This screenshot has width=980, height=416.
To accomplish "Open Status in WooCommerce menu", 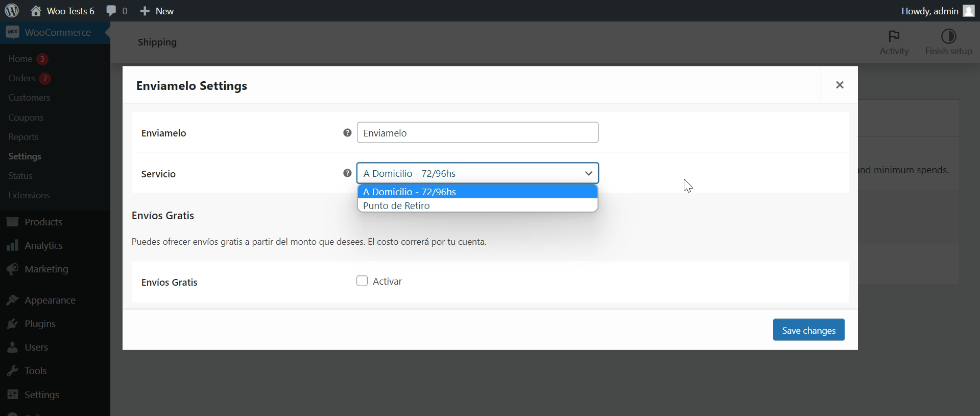I will click(20, 176).
